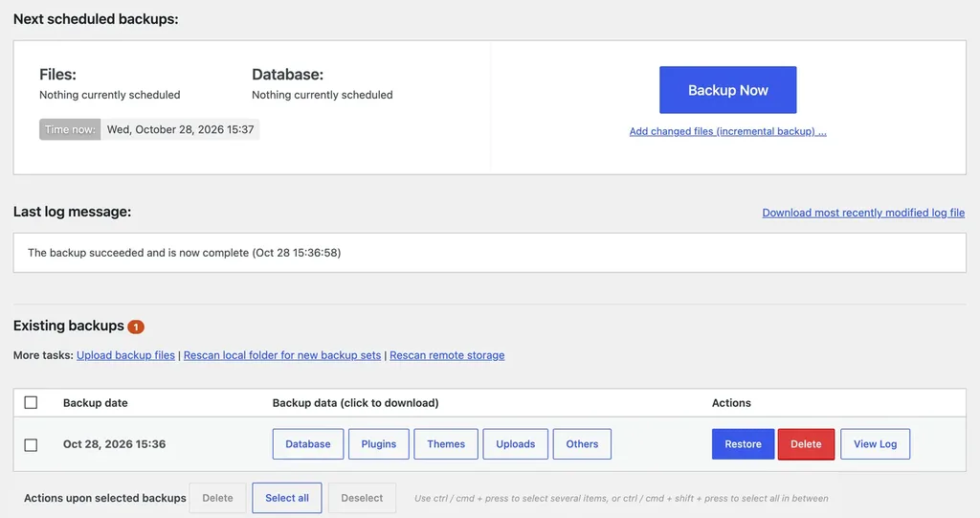Screen dimensions: 980x518
Task: Tick the header checkbox beside Backup date
Action: click(x=31, y=402)
